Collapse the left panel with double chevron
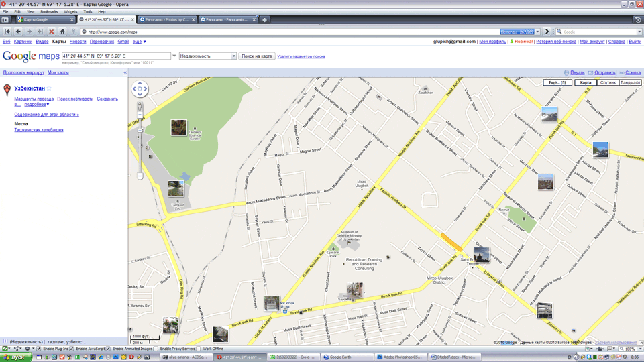Viewport: 644px width, 362px height. [125, 72]
